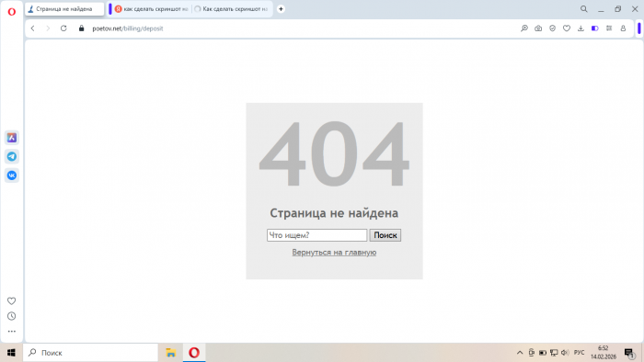Open network settings from the tray

[554, 353]
